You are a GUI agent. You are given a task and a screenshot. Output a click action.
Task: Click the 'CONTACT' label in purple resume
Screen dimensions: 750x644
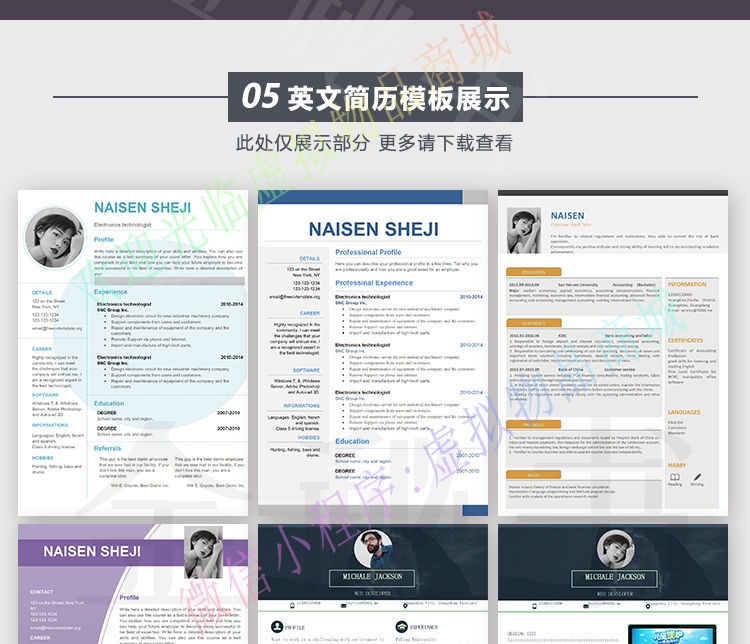[42, 592]
